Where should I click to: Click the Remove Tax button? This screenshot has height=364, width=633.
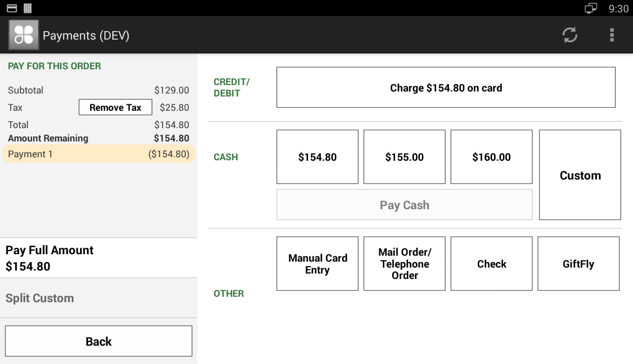115,107
